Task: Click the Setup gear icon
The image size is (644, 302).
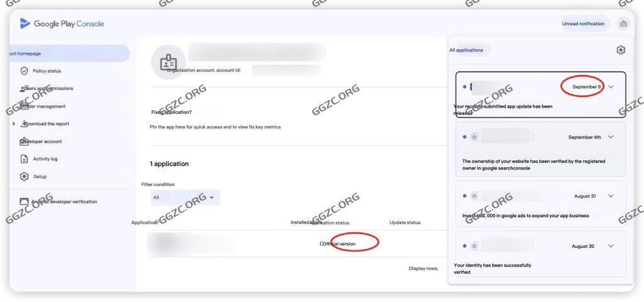Action: pos(25,177)
